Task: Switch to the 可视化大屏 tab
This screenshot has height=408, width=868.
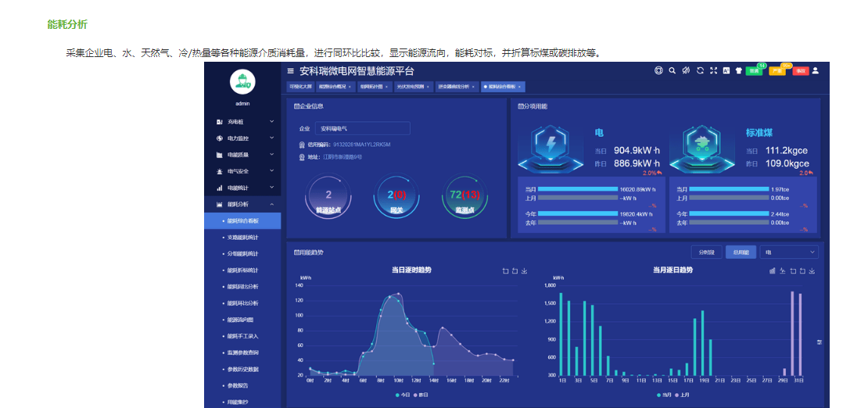Action: (300, 87)
